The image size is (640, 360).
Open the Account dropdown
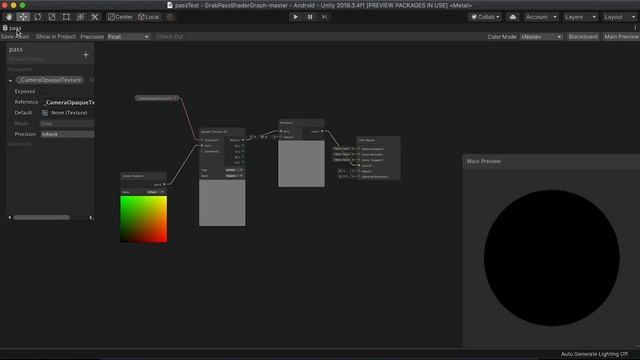point(541,17)
